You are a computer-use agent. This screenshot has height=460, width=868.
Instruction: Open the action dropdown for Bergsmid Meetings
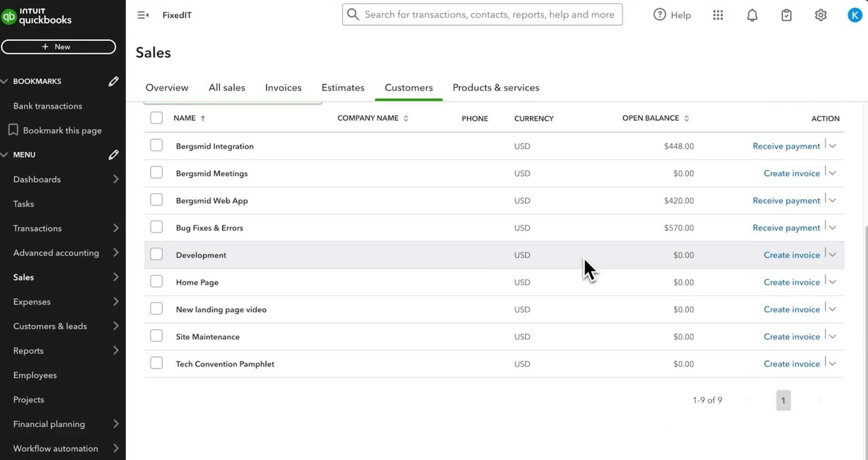tap(833, 173)
